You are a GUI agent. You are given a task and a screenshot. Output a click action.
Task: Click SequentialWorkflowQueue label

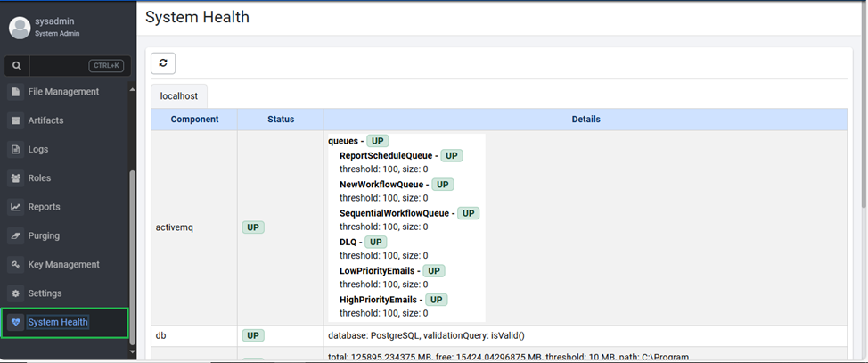pos(394,213)
